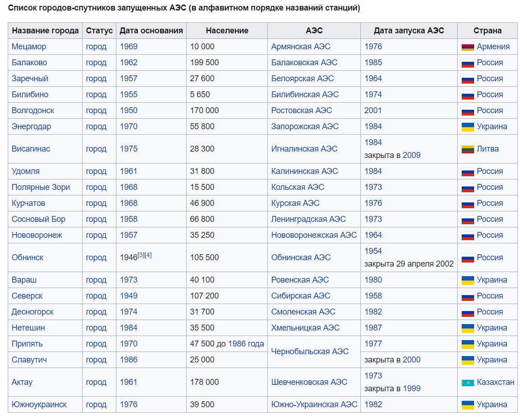Follow the Хмельницкая АЭС link
Viewport: 527px width, 420px height.
point(306,328)
